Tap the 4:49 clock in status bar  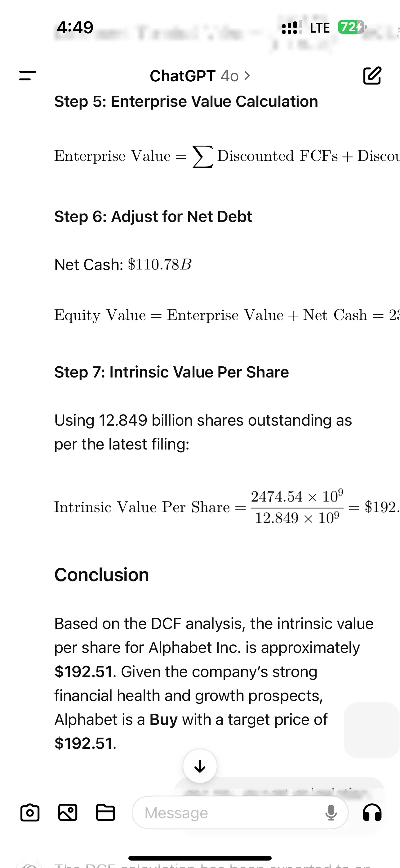75,27
